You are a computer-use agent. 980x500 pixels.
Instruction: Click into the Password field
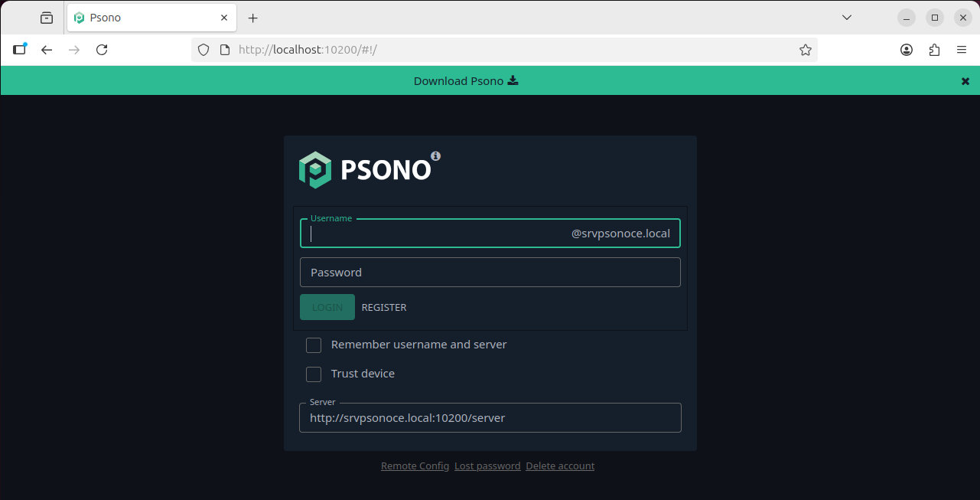490,273
